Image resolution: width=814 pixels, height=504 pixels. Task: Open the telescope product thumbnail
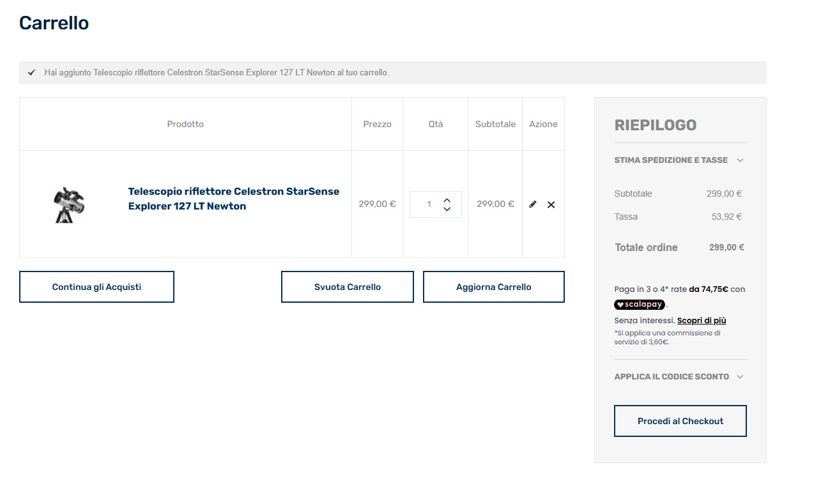[70, 204]
